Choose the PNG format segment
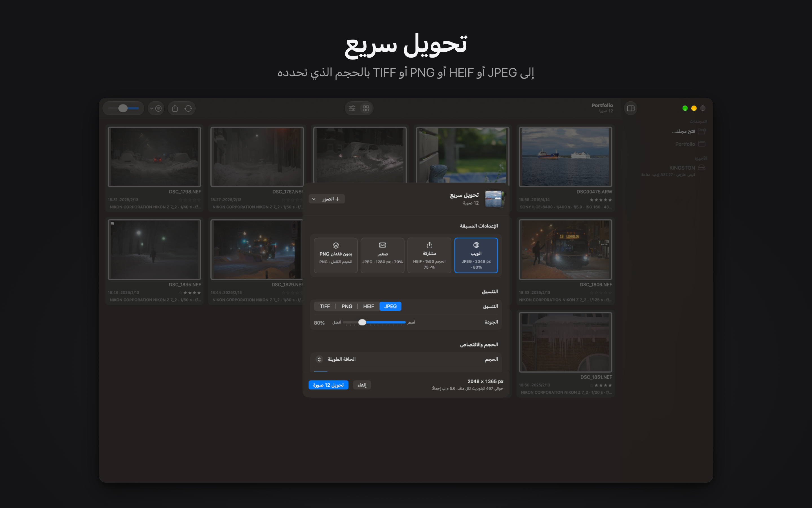The width and height of the screenshot is (812, 508). click(347, 306)
